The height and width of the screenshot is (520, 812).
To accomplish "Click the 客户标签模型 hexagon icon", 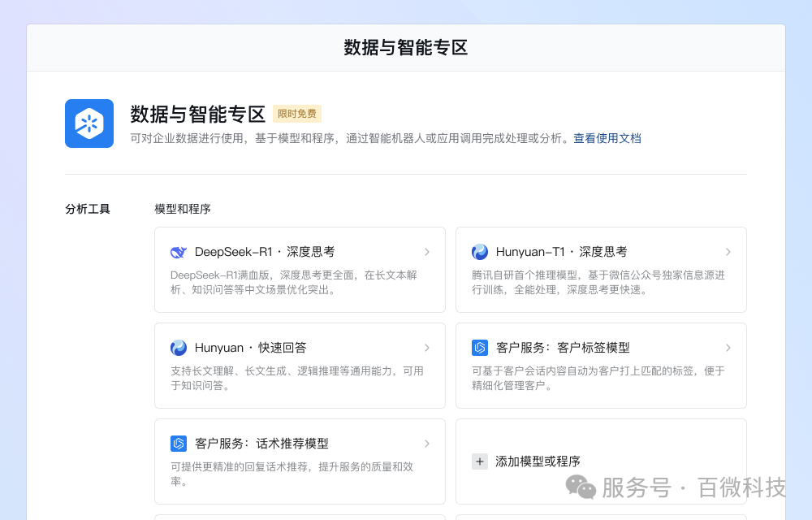I will (479, 348).
